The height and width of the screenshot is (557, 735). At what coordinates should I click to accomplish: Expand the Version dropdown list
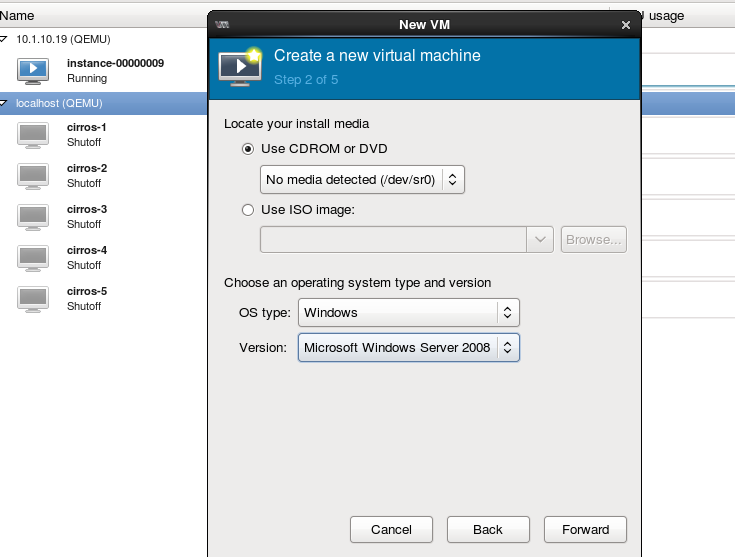(x=408, y=347)
